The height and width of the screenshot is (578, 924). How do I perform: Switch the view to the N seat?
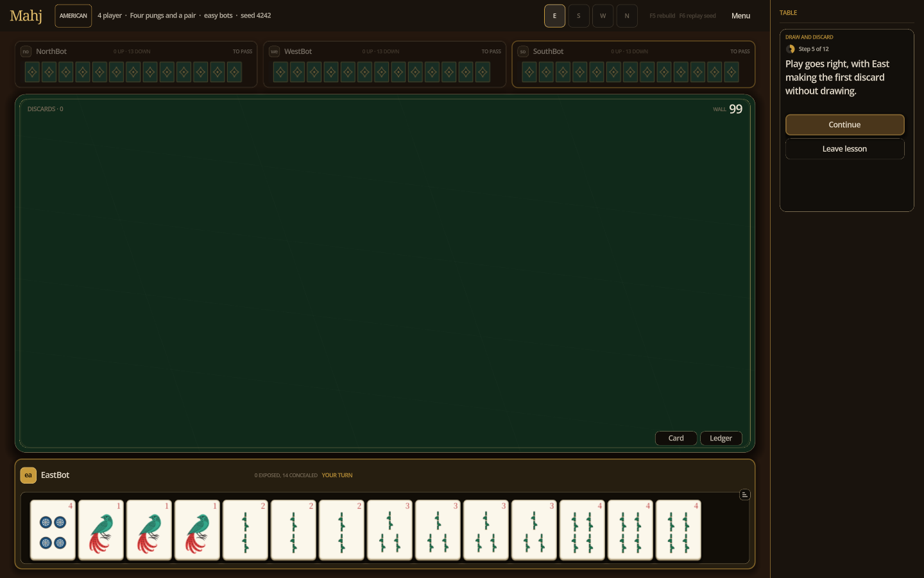coord(627,16)
